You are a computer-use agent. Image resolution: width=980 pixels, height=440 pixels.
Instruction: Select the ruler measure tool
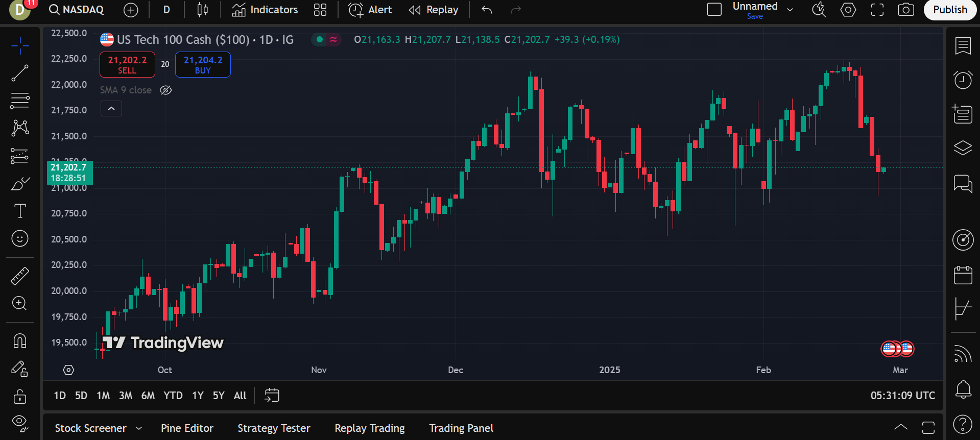(x=20, y=276)
